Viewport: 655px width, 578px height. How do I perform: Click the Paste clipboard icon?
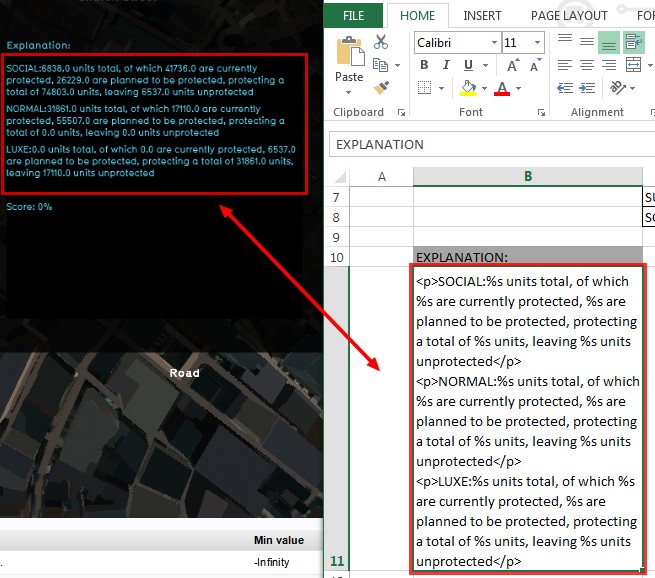(350, 51)
